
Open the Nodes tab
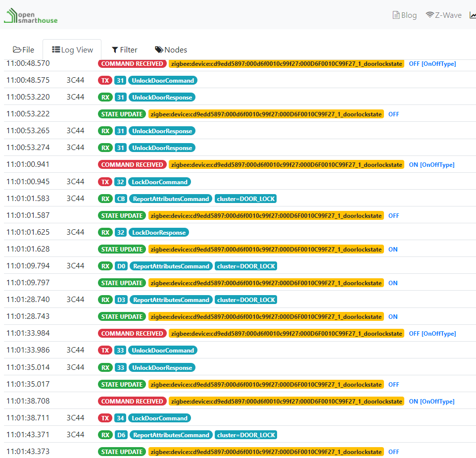(x=171, y=50)
